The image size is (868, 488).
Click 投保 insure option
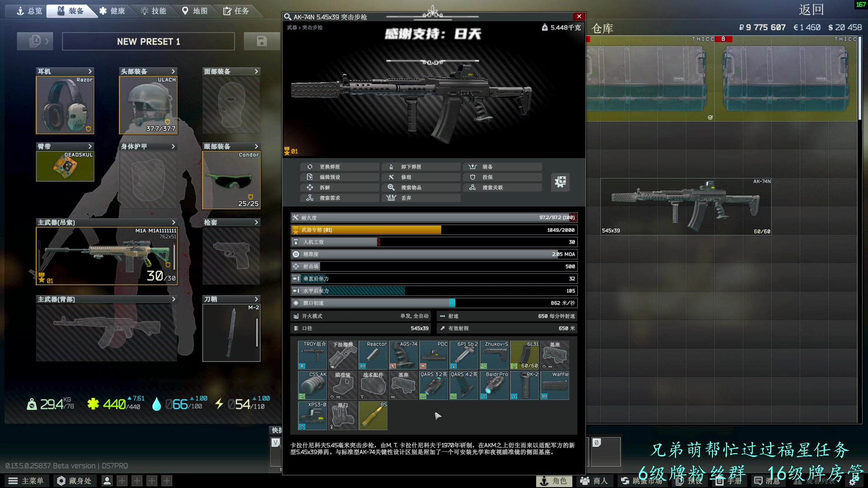pyautogui.click(x=503, y=177)
